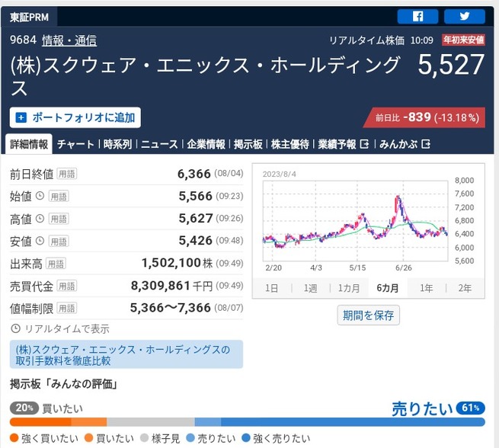Viewport: 499px width, 448px height.
Task: Click the external link icon after みんかぶ
Action: point(426,145)
